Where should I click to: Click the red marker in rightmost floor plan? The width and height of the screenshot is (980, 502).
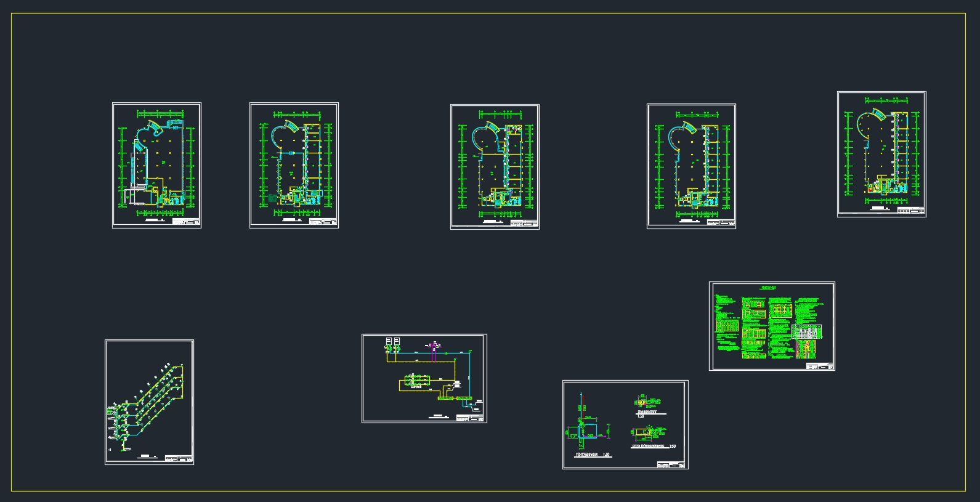pos(869,190)
